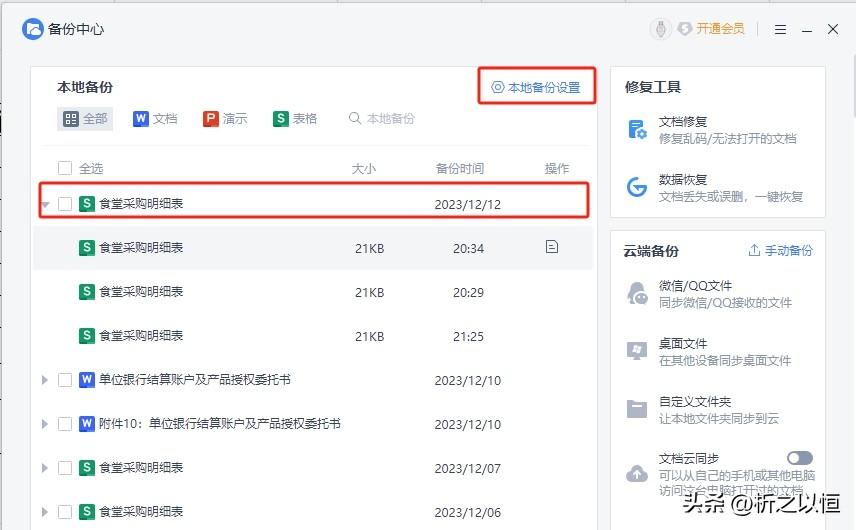
Task: Tick checkbox for 食堂采购明细表 dated 2023/12/12
Action: click(65, 204)
